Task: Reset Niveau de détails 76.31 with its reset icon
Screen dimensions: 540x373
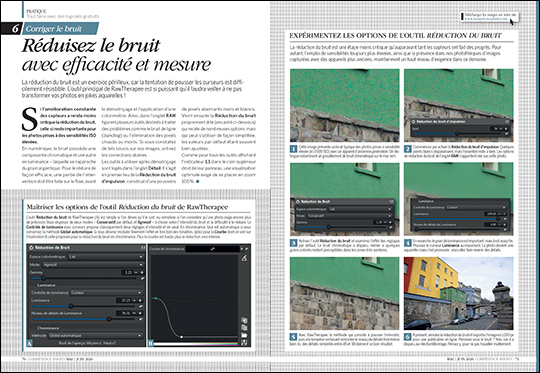Action: (x=141, y=319)
